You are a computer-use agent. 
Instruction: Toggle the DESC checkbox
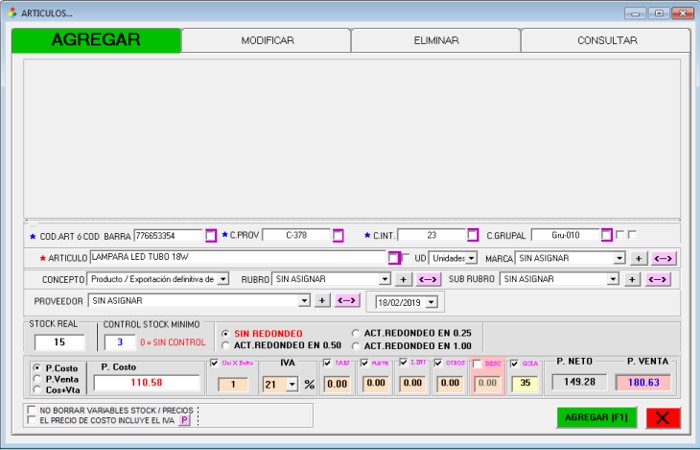coord(478,363)
